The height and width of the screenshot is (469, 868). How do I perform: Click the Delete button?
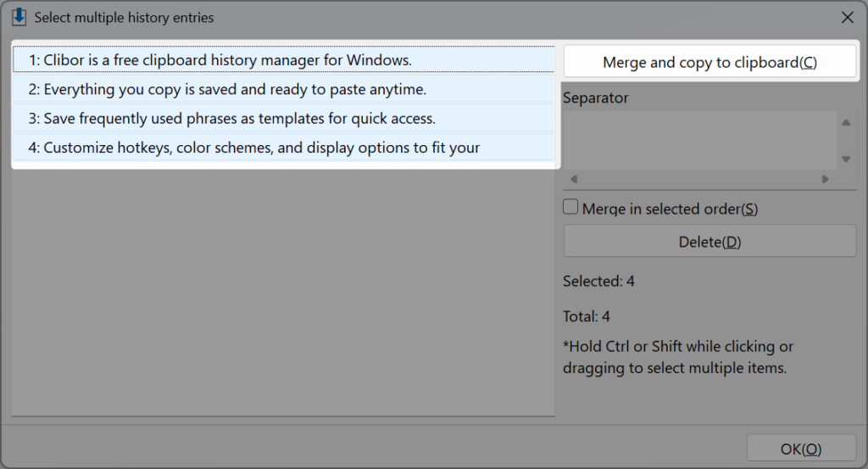(x=709, y=242)
